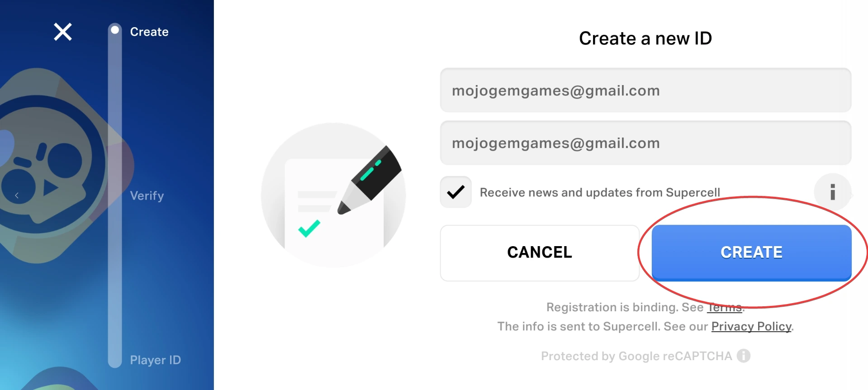Select the Player ID step label
The height and width of the screenshot is (390, 868).
tap(155, 360)
